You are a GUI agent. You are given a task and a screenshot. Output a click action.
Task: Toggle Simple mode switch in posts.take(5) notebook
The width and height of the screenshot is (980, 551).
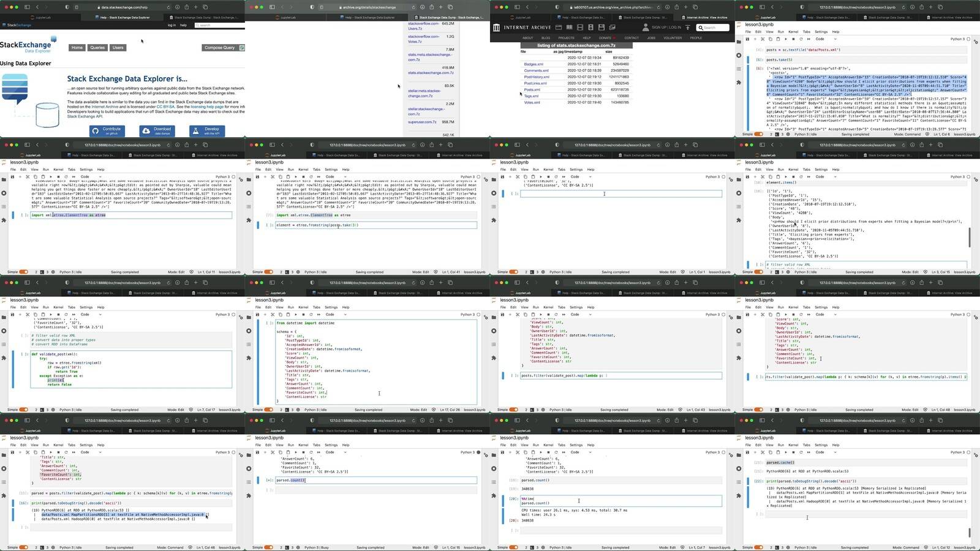[758, 134]
